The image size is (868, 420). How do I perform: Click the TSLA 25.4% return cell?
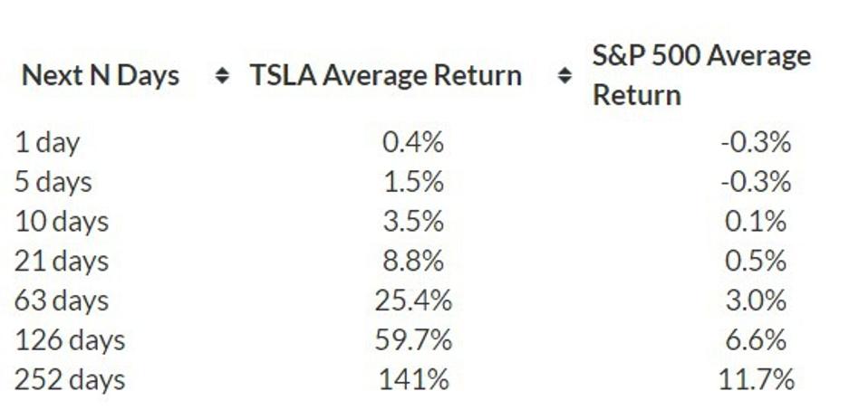[x=413, y=301]
